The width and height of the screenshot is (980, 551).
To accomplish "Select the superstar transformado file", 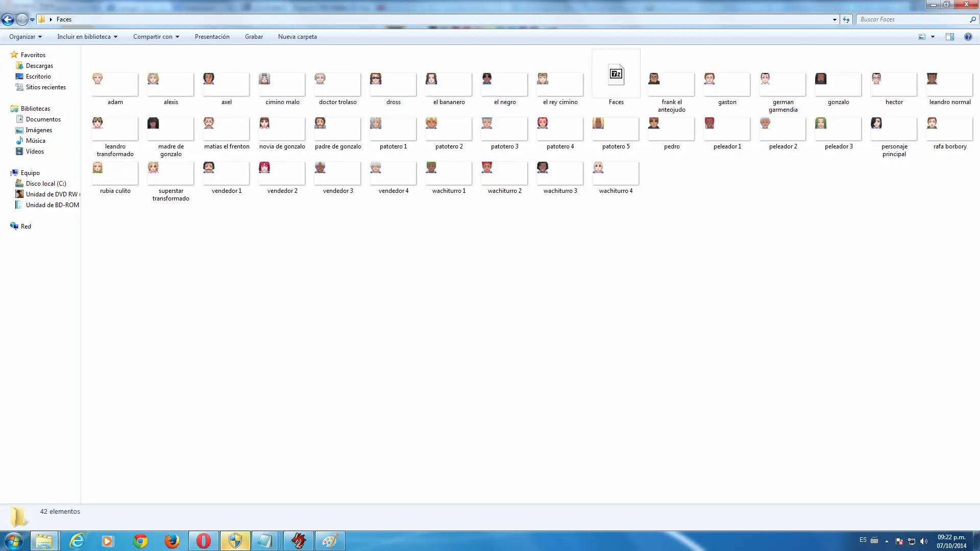I will point(171,173).
